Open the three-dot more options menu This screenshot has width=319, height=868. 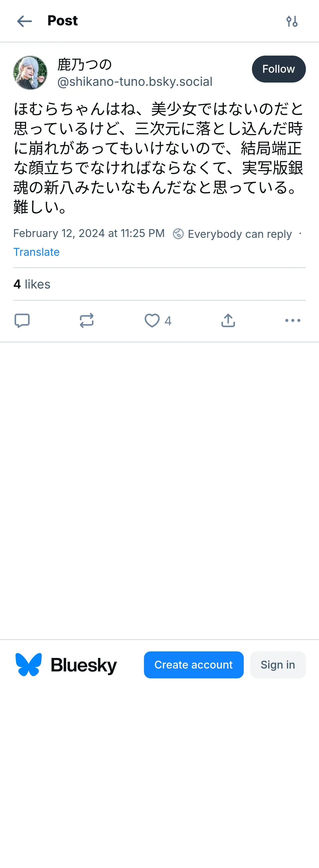tap(292, 320)
